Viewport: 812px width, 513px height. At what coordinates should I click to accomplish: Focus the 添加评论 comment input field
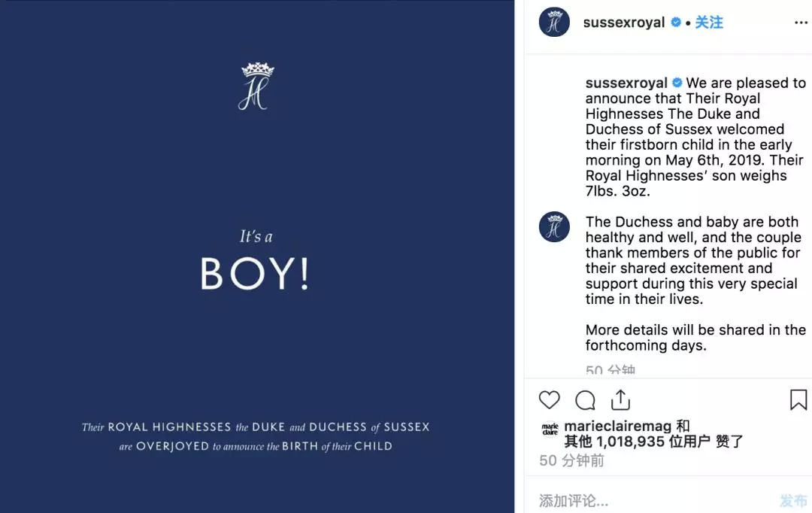(x=647, y=500)
